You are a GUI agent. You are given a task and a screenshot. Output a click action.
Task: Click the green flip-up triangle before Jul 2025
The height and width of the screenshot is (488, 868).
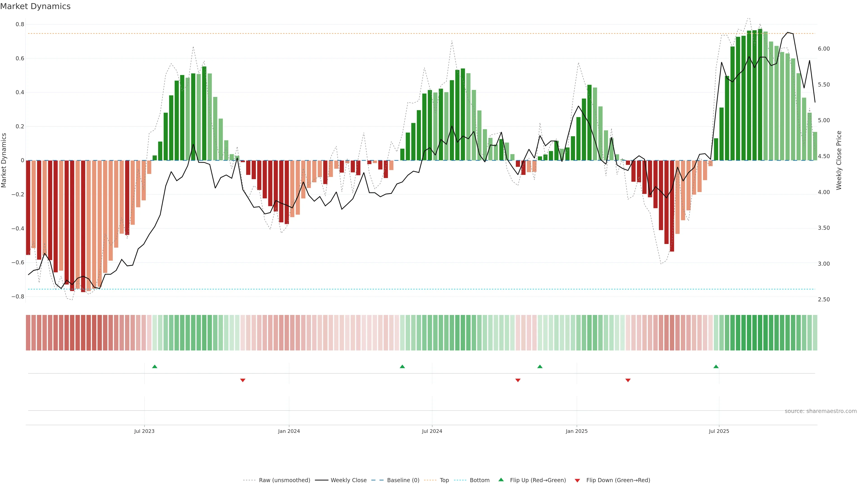[716, 366]
